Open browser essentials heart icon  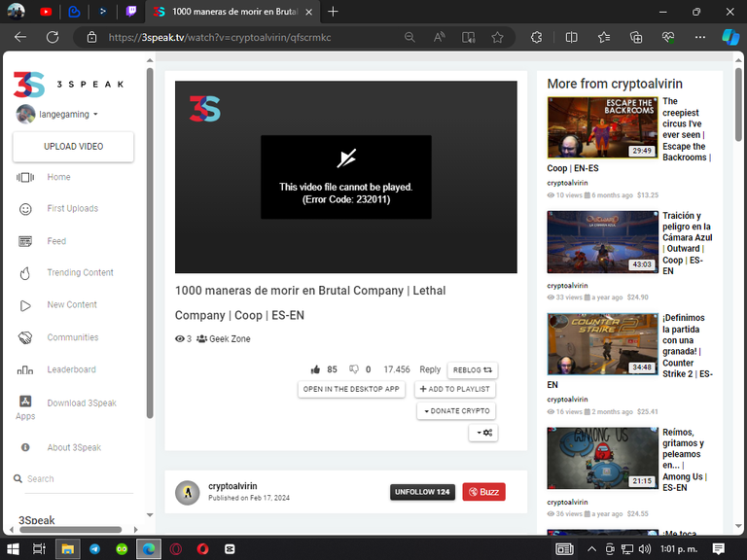[668, 37]
